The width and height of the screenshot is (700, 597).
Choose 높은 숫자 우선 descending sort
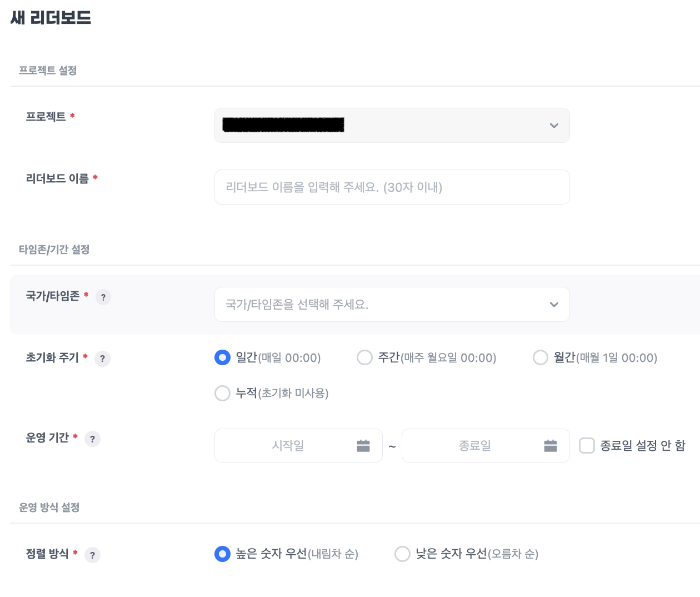pyautogui.click(x=222, y=554)
